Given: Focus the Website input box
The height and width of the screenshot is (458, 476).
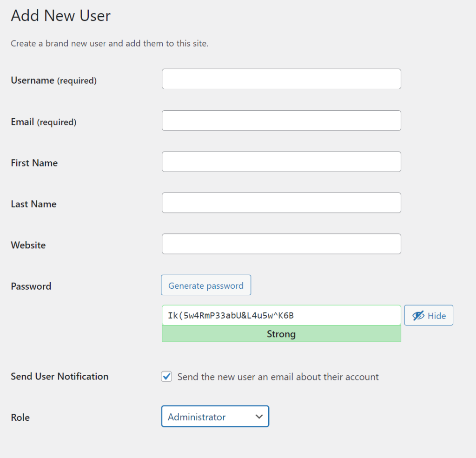Looking at the screenshot, I should [281, 244].
